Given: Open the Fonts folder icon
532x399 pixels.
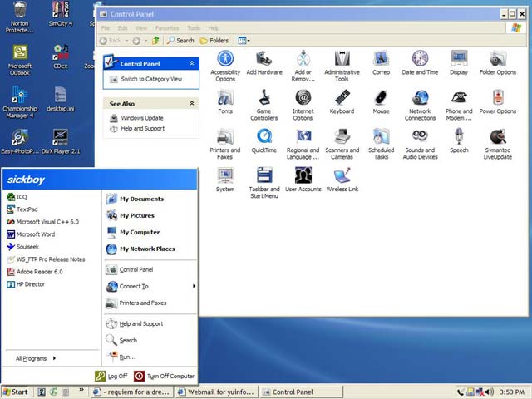Looking at the screenshot, I should pos(225,101).
